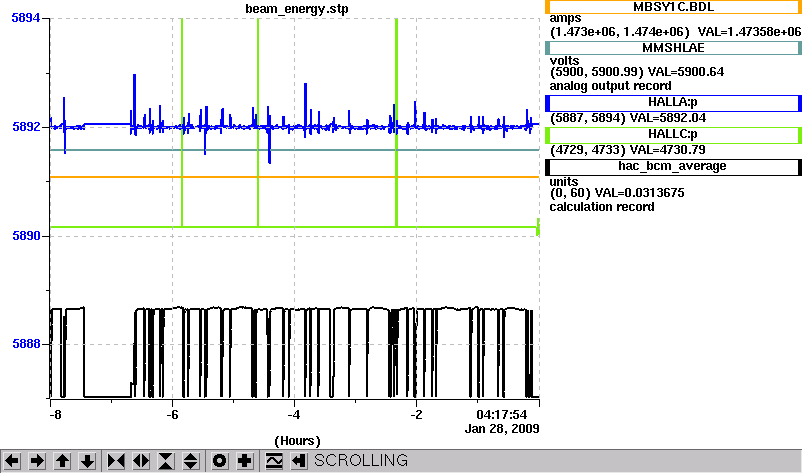Click the vertical zoom-in hourglass icon
802x473 pixels.
coord(166,461)
